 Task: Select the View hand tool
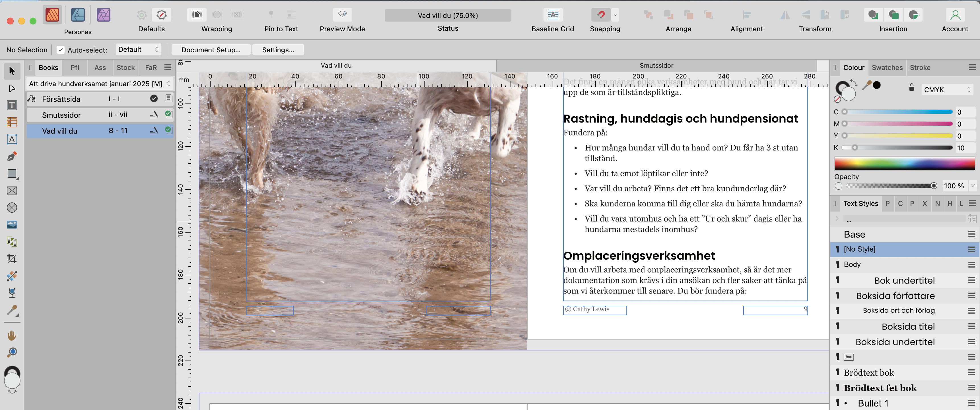[12, 336]
